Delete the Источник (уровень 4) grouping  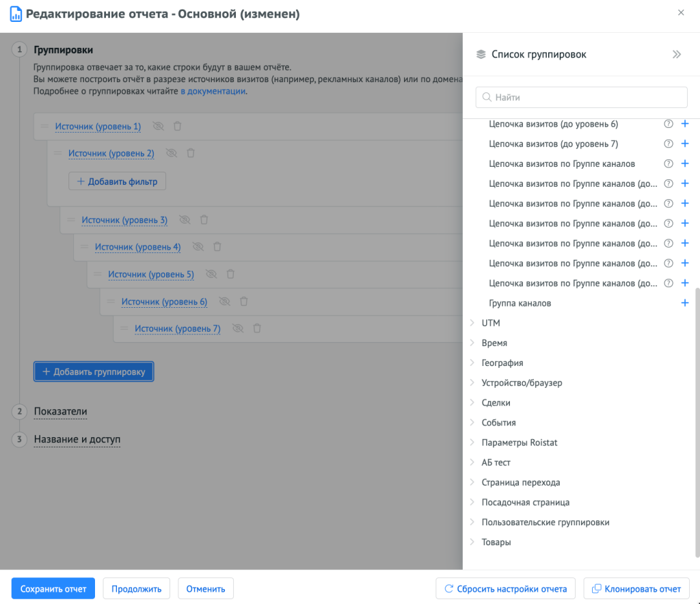click(217, 247)
